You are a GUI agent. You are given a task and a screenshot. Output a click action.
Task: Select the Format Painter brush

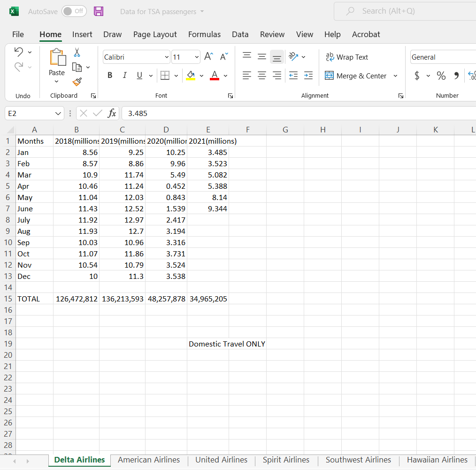tap(77, 81)
